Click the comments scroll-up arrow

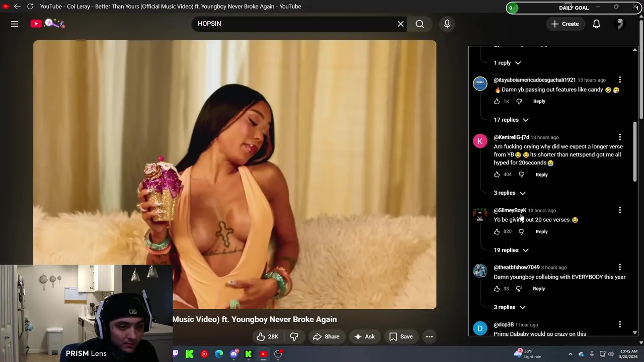tap(635, 50)
